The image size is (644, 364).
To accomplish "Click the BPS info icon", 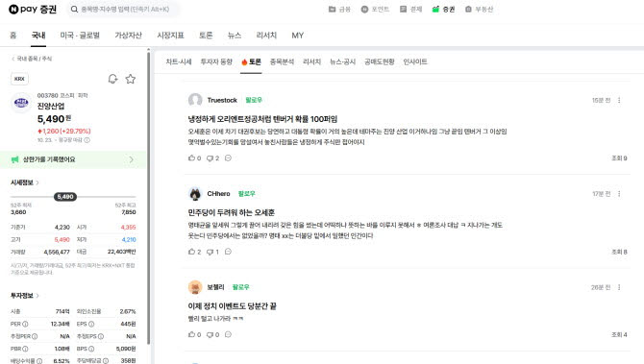I will click(x=91, y=349).
